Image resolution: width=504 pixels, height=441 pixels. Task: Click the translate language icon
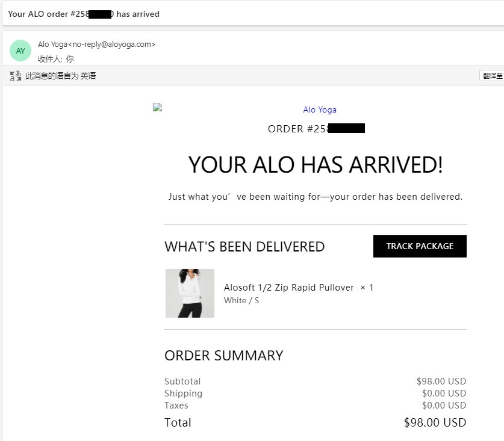[16, 76]
